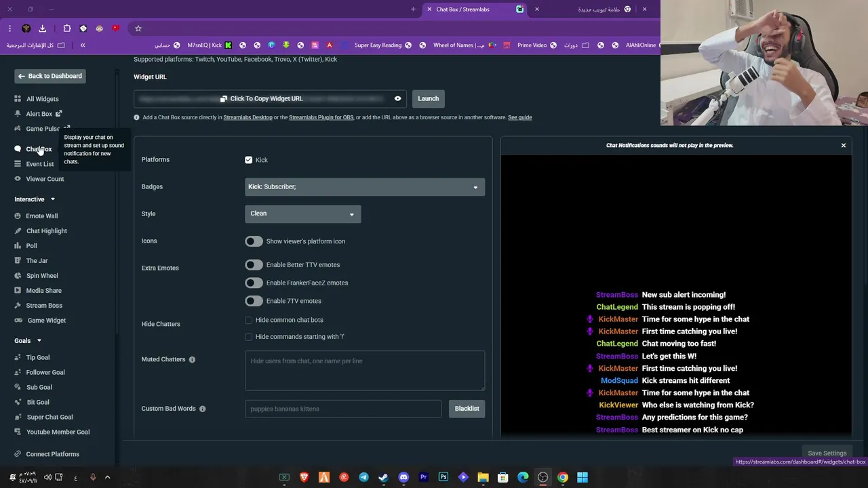
Task: Open the Style dropdown showing Clean
Action: [302, 214]
